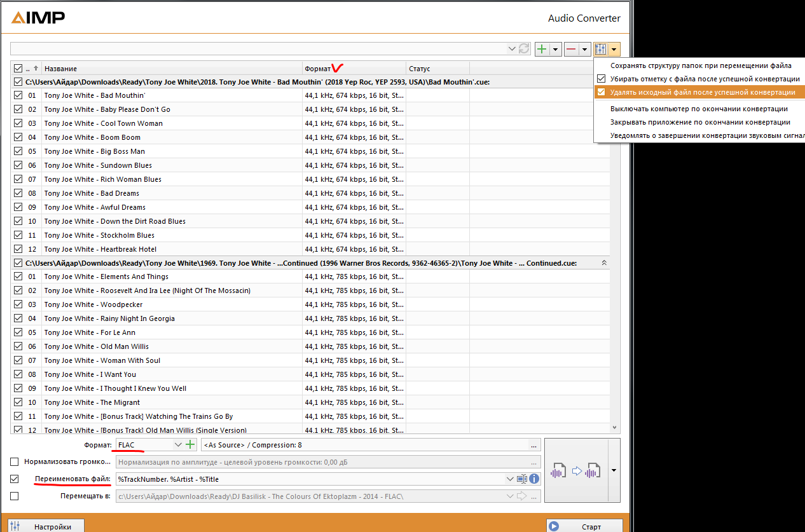Select row Tony Joe White - Rainy Night In Georgia

pyautogui.click(x=310, y=318)
